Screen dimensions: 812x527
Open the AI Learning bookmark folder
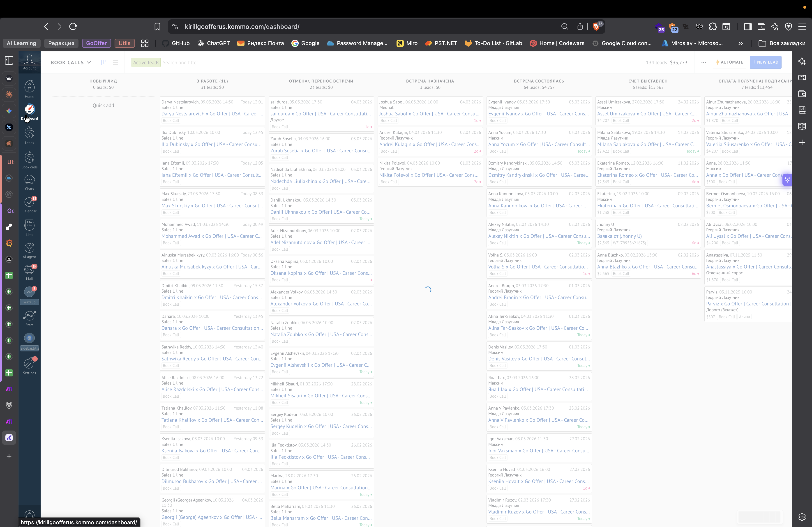pyautogui.click(x=21, y=43)
